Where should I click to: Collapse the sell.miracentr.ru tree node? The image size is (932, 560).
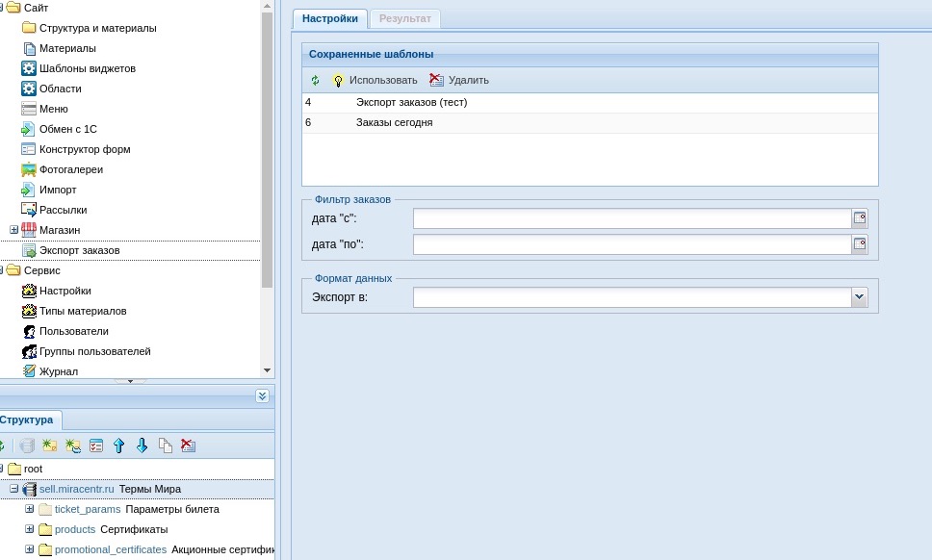(14, 489)
